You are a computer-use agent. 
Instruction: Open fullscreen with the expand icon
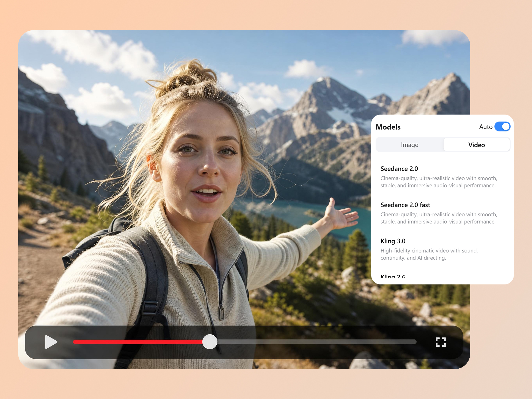click(441, 342)
